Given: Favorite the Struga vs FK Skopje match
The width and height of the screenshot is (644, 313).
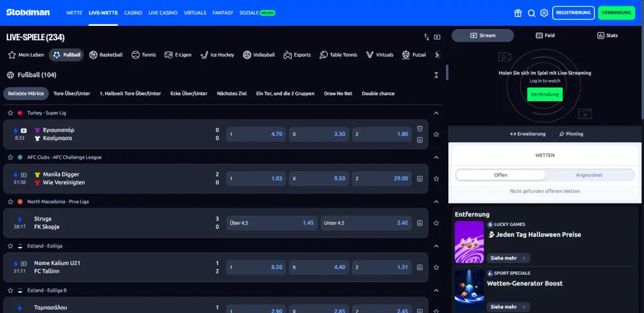Looking at the screenshot, I should click(x=436, y=223).
